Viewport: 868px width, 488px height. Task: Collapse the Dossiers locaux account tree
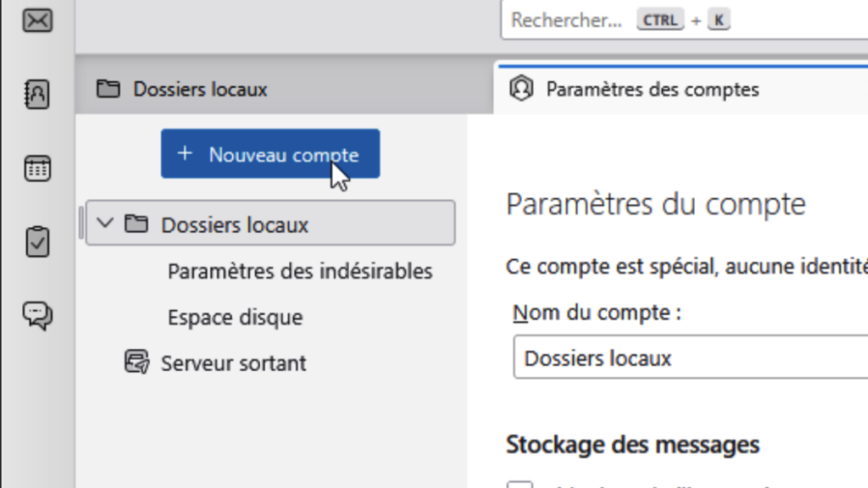click(x=105, y=224)
